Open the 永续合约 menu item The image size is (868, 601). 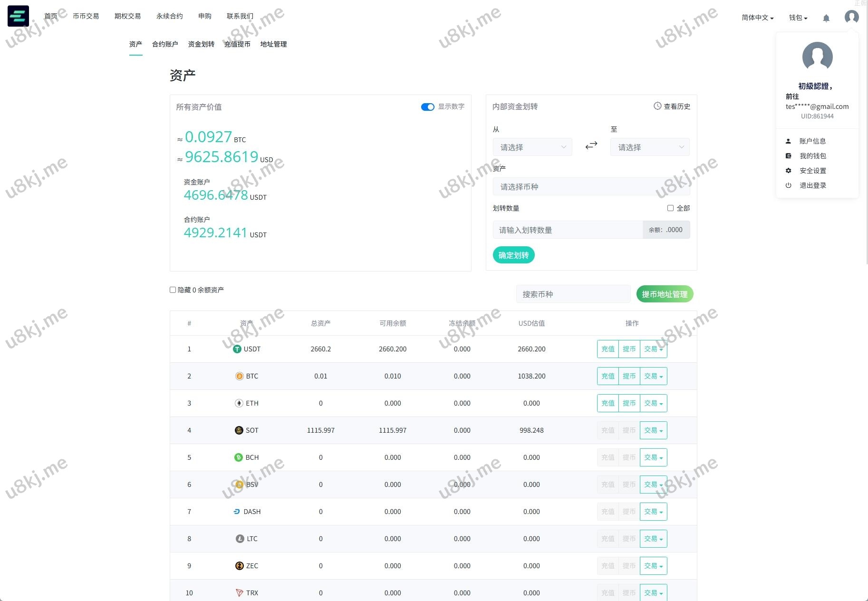(x=169, y=16)
